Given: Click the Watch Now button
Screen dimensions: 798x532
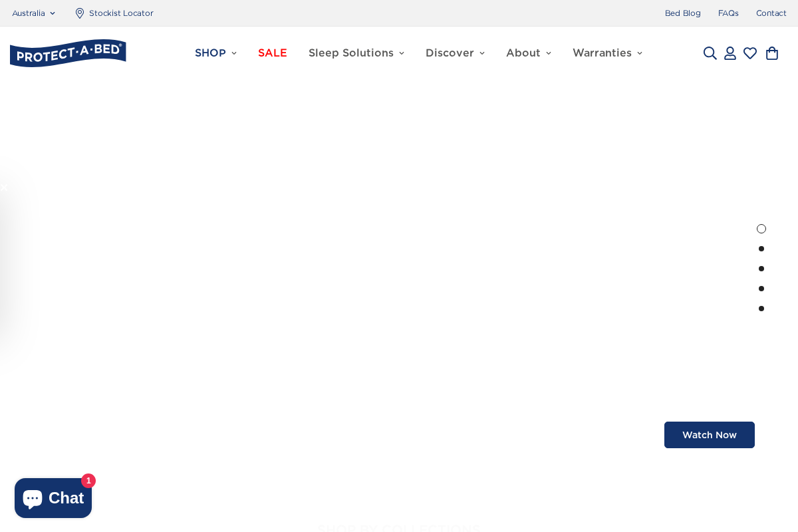Looking at the screenshot, I should [x=710, y=435].
